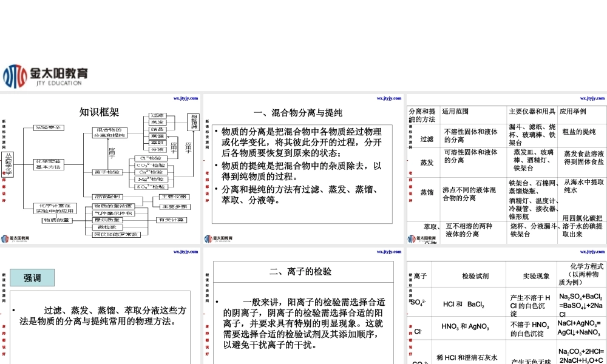Viewport: 607px width, 364px height.
Task: Click the small 金太阳教育 logo in the 知识框架 slide
Action: click(x=15, y=239)
